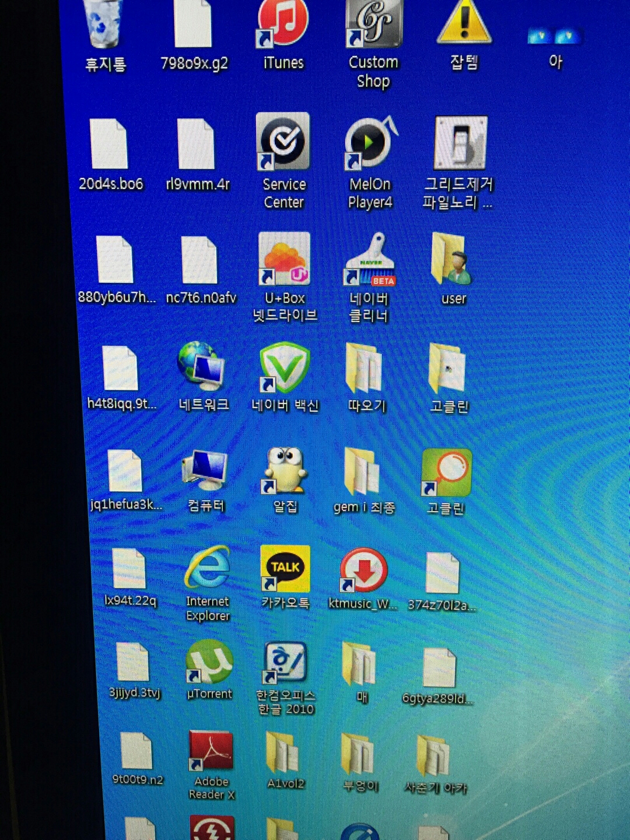Select the Adobe Reader X icon
Image resolution: width=630 pixels, height=840 pixels.
(x=211, y=751)
